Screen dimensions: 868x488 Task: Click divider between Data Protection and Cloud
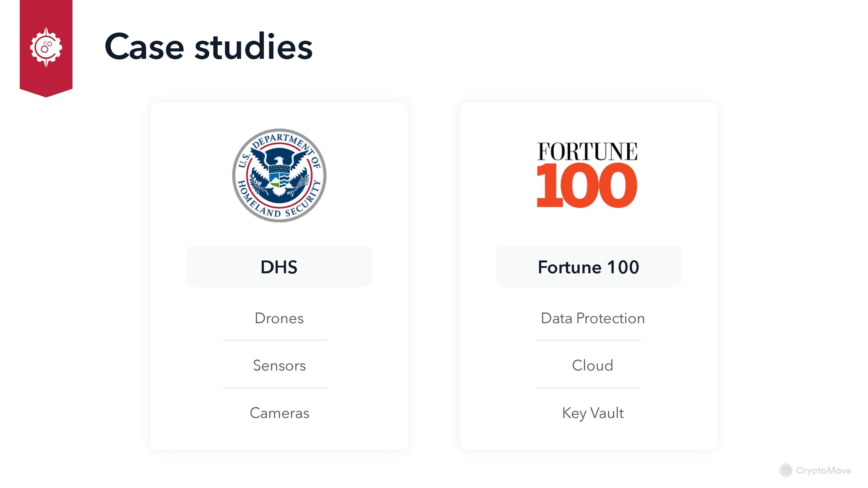click(x=588, y=340)
